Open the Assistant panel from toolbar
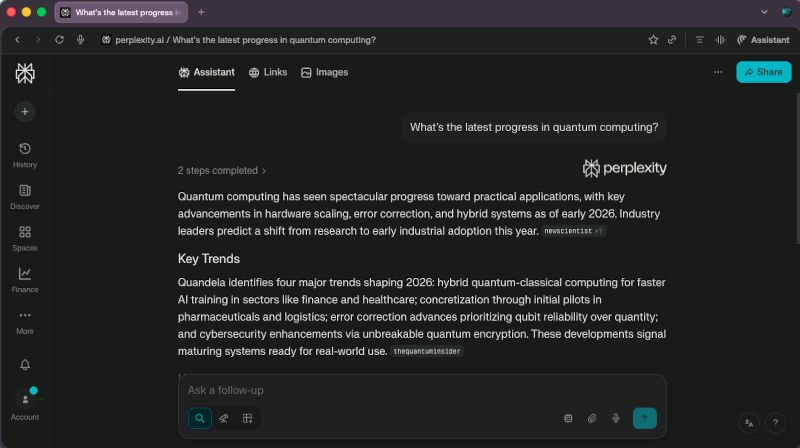The image size is (800, 448). pyautogui.click(x=763, y=40)
